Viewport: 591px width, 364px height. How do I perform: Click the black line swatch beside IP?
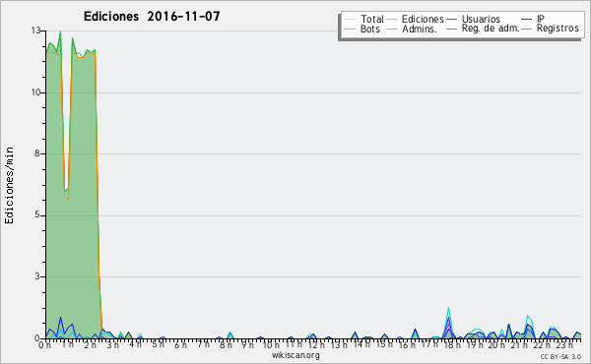click(x=527, y=20)
